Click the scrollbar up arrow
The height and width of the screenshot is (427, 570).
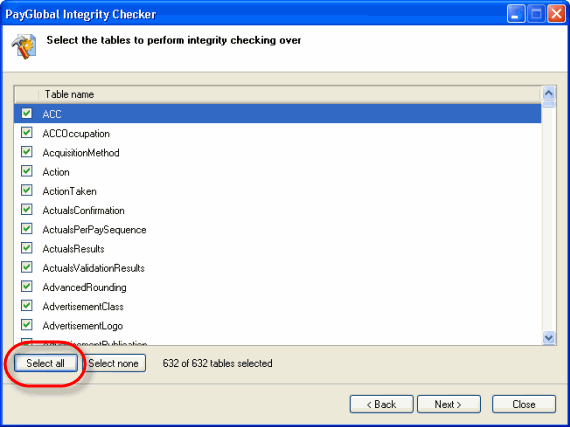[x=549, y=93]
